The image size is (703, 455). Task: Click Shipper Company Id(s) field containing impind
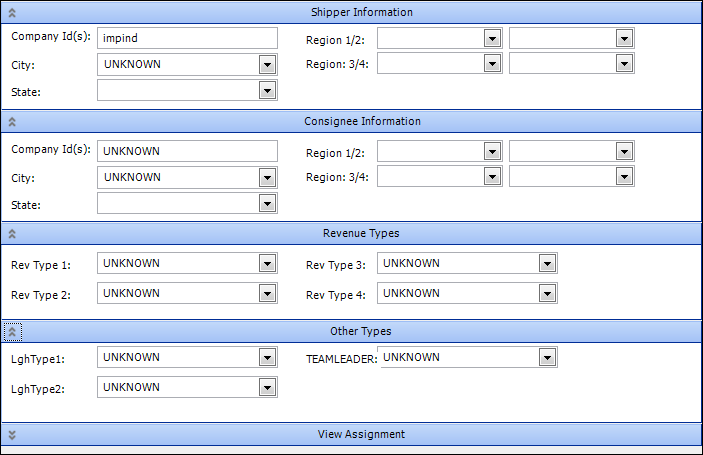187,38
